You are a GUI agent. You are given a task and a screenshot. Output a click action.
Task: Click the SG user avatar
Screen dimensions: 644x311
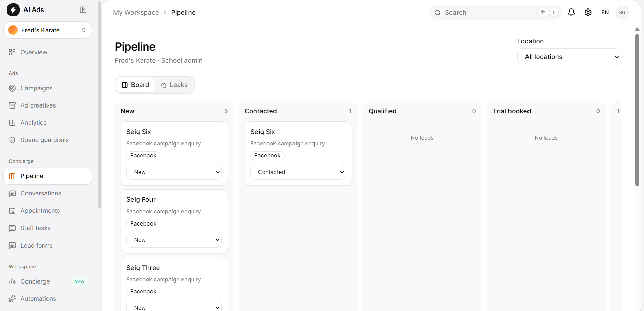[x=622, y=13]
